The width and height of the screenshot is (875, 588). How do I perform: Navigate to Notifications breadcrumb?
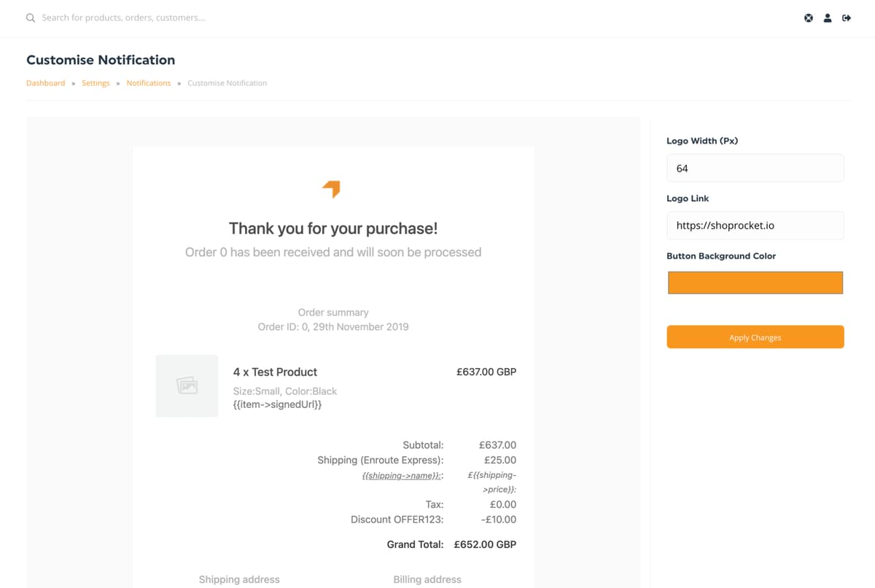pos(149,83)
